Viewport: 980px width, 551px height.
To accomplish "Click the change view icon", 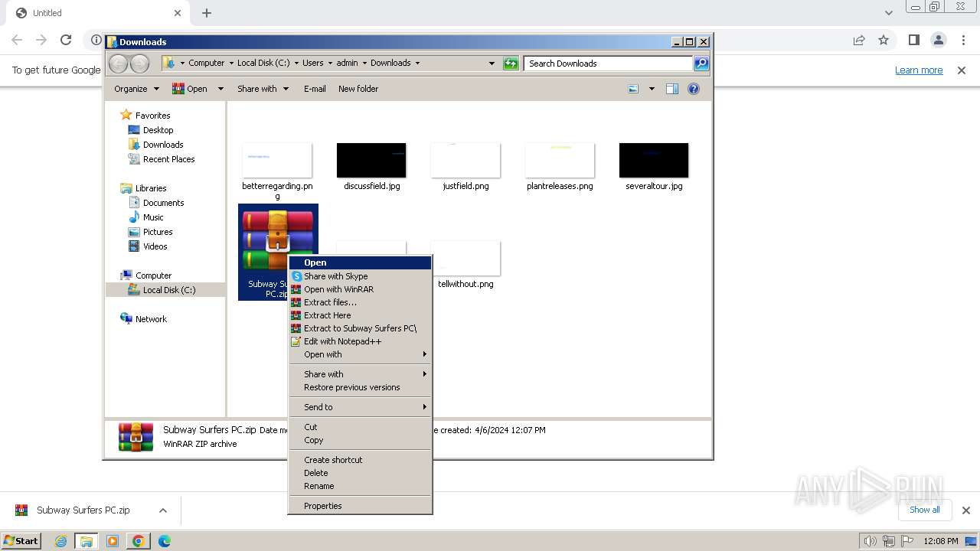I will click(x=633, y=89).
